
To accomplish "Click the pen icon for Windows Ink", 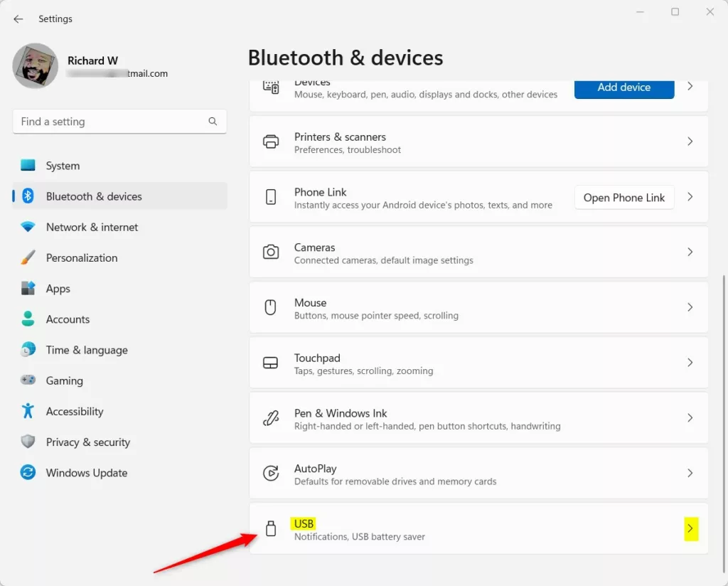I will click(x=271, y=418).
